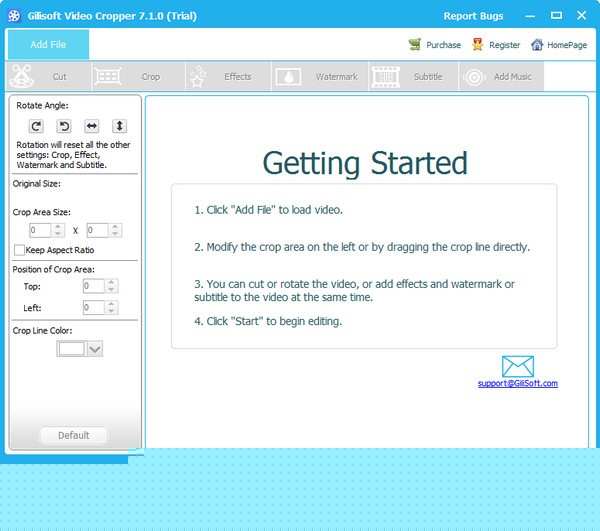Screen dimensions: 600x531
Task: Click the Crop frame icon
Action: pyautogui.click(x=108, y=77)
